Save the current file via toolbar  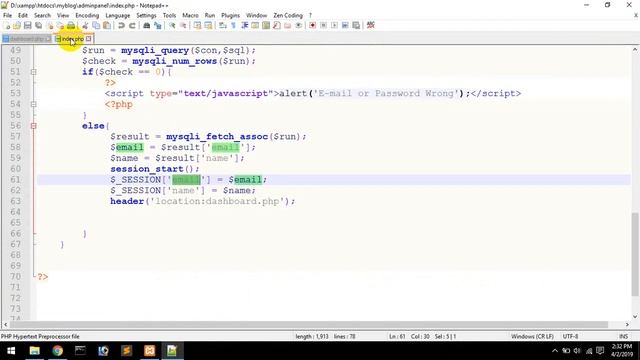click(27, 25)
